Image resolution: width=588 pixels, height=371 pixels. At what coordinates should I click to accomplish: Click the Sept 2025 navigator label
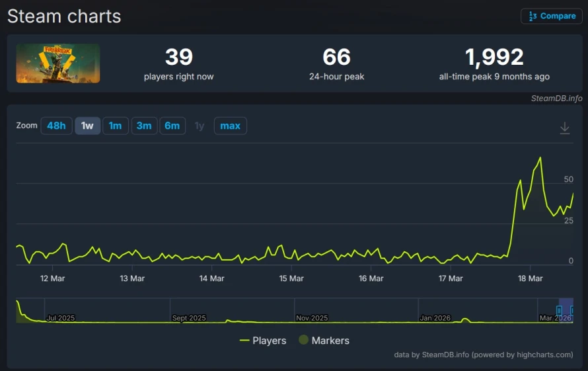click(x=189, y=318)
